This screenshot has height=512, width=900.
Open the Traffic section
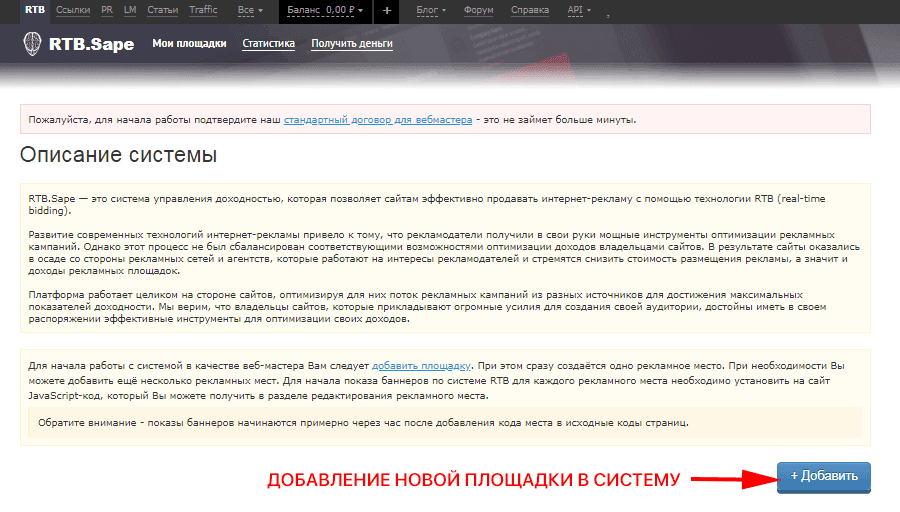pos(203,10)
